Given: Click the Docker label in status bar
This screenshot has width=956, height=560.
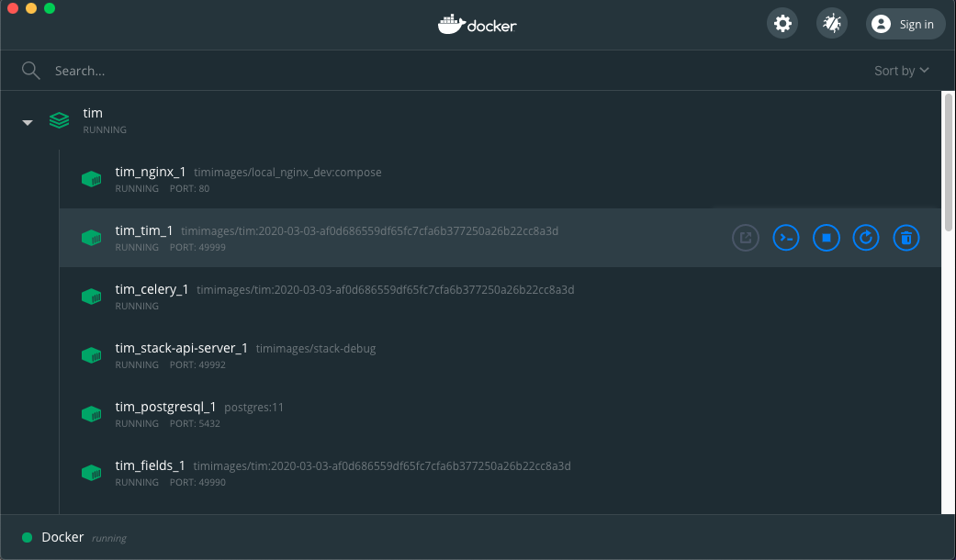Looking at the screenshot, I should tap(62, 537).
